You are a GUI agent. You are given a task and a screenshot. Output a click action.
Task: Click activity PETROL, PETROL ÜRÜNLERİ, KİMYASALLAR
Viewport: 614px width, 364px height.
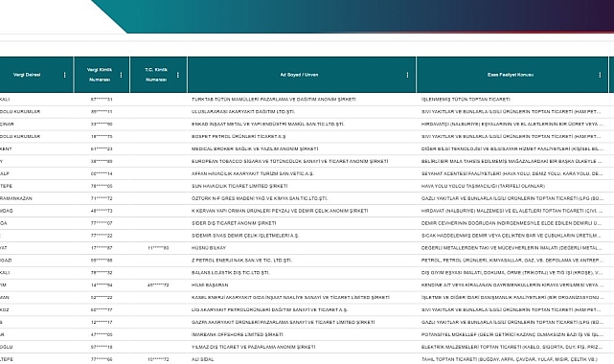512,261
